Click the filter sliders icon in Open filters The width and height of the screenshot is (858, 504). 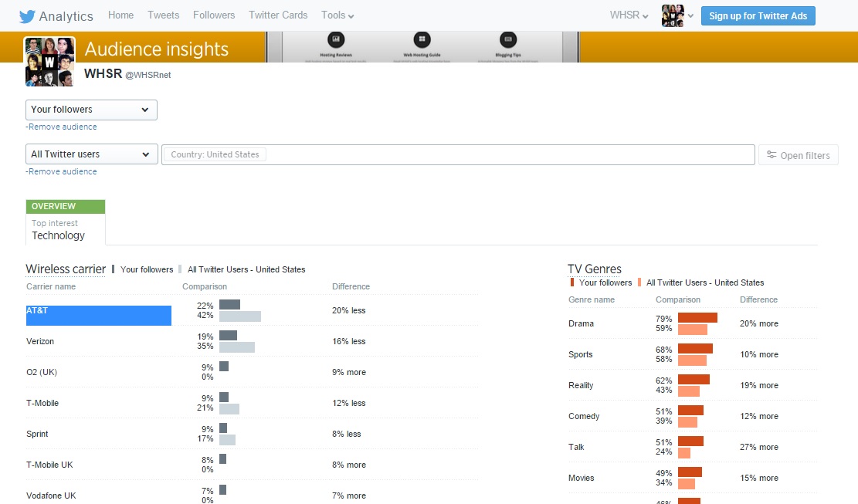point(772,154)
